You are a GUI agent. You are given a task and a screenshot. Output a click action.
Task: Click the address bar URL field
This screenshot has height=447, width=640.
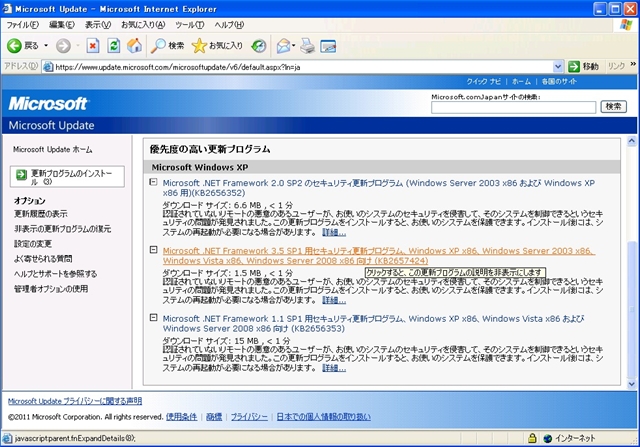click(304, 67)
